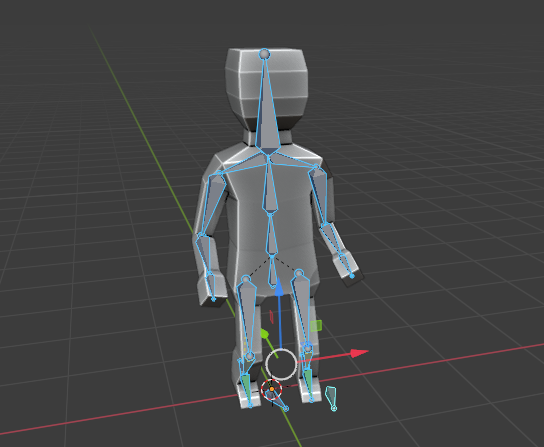Select the dark bone under the 3D cursor
The image size is (544, 447).
click(x=278, y=399)
